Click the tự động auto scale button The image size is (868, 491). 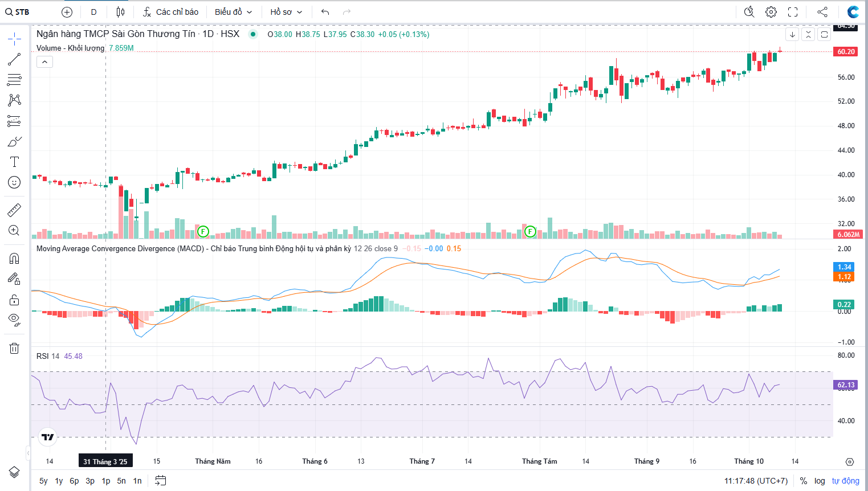tap(845, 481)
